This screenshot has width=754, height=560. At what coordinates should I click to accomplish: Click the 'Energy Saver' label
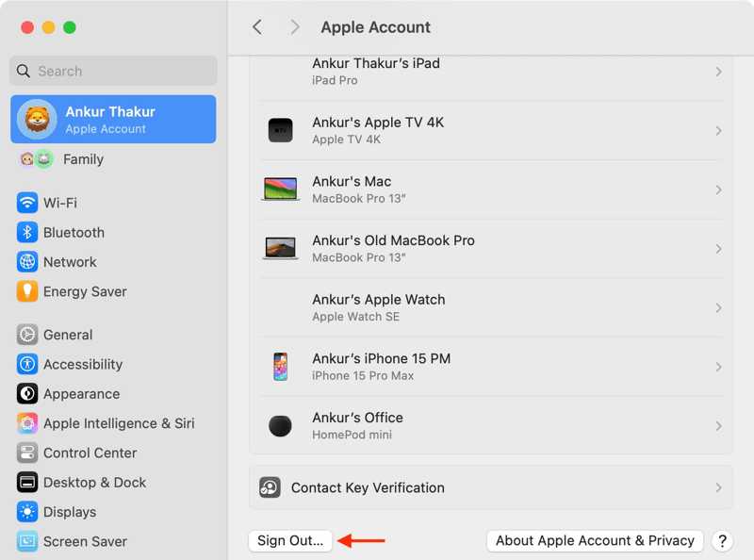[85, 291]
